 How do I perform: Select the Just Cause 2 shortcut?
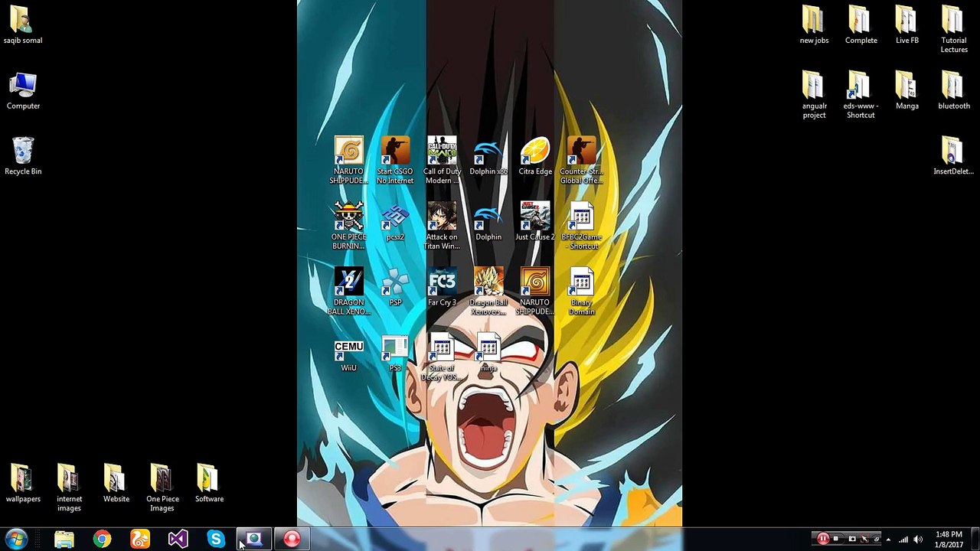click(x=535, y=222)
